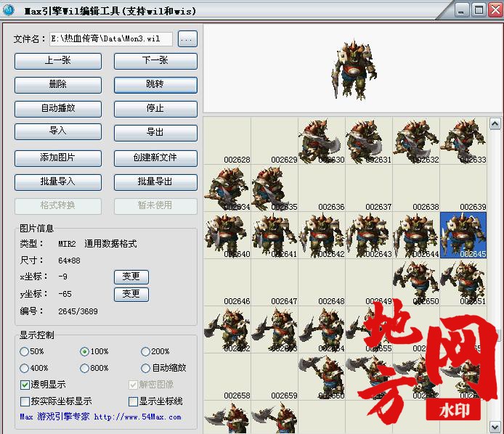
Task: Select axe sprite thumbnail 002654
Action: pos(322,329)
